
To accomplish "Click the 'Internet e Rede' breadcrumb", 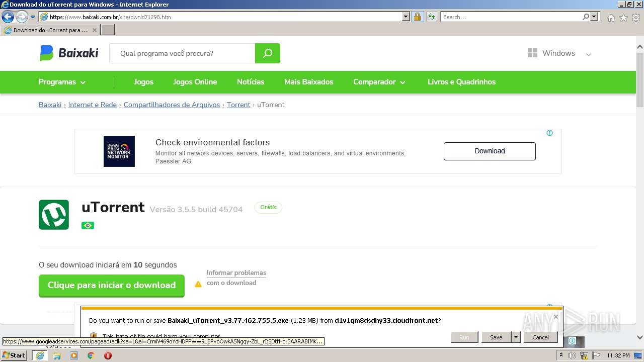I will point(92,105).
